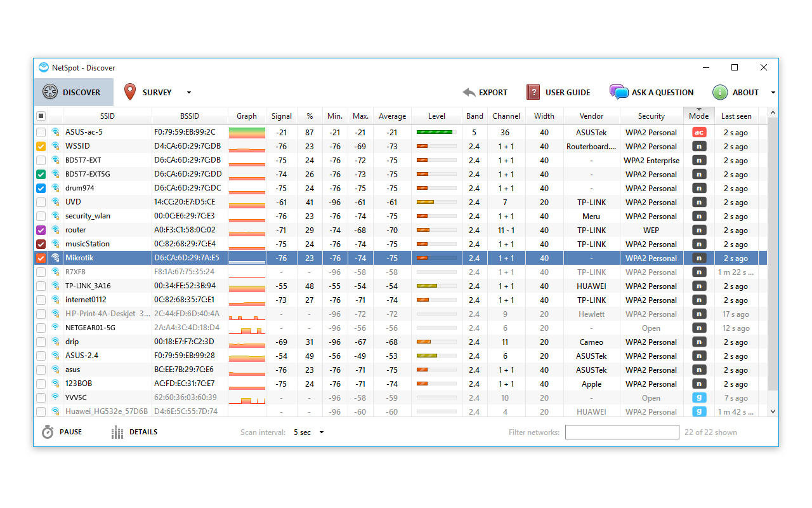Image resolution: width=812 pixels, height=508 pixels.
Task: Click the Wi-Fi icon beside ASUS-ac-5
Action: coord(55,132)
